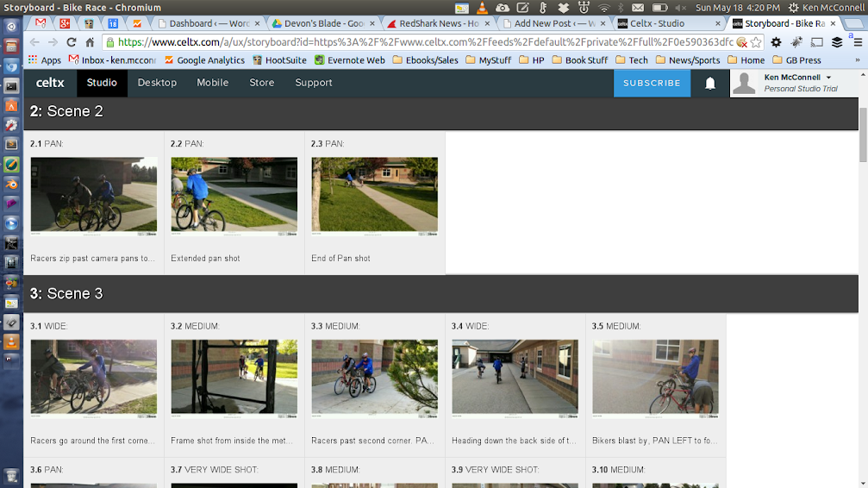Open the HP bookmark folder

click(532, 59)
